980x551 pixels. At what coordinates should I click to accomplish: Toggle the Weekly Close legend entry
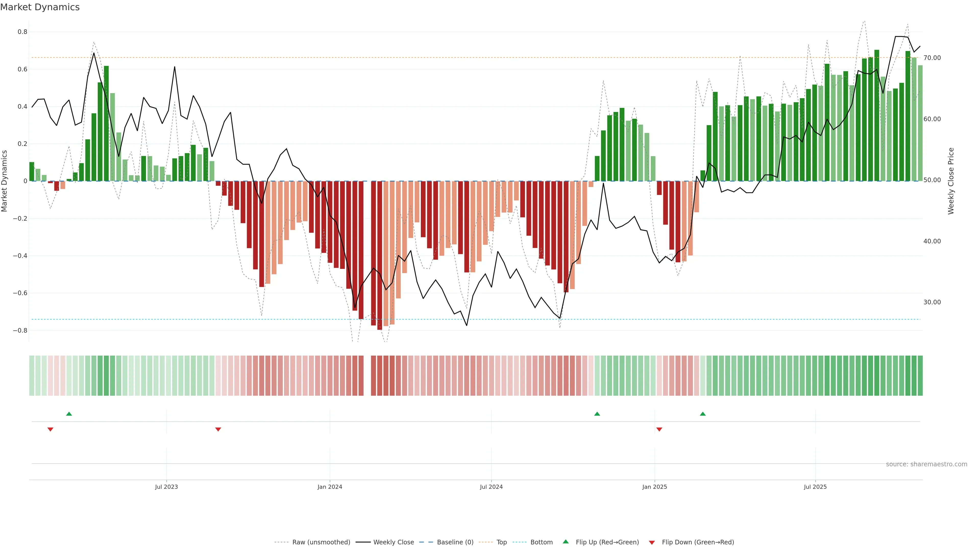point(393,542)
